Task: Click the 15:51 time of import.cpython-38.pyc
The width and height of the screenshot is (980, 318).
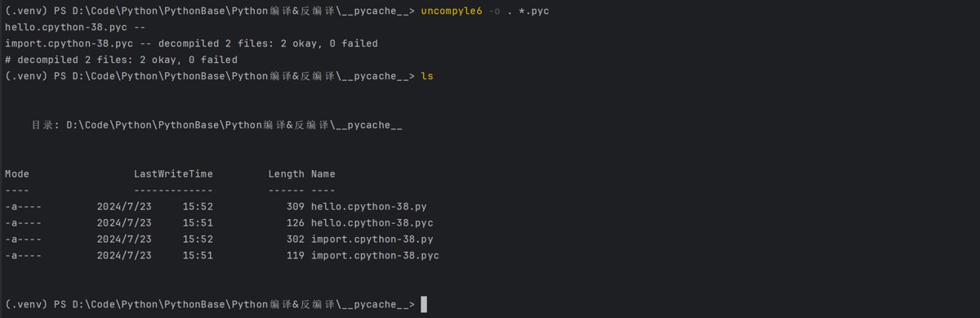Action: click(198, 256)
